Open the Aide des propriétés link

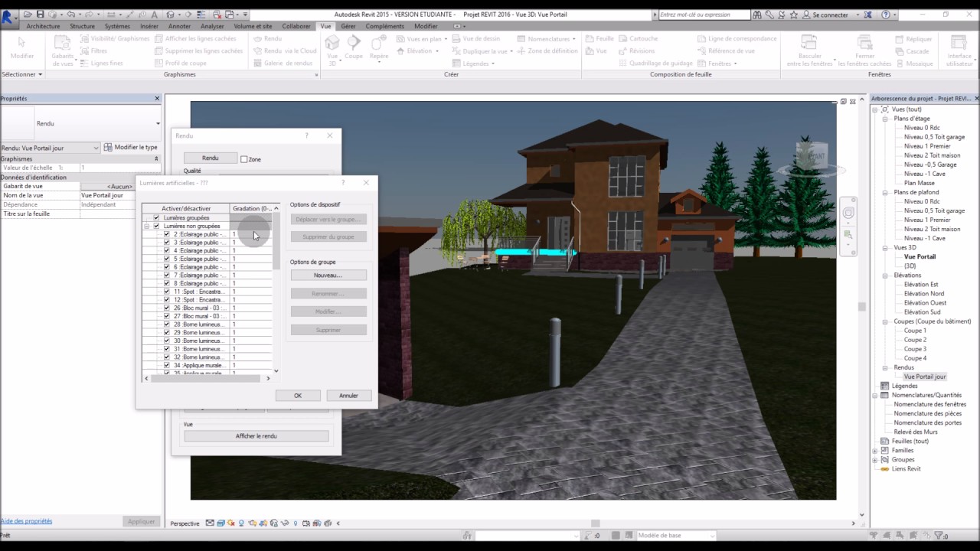[x=26, y=521]
